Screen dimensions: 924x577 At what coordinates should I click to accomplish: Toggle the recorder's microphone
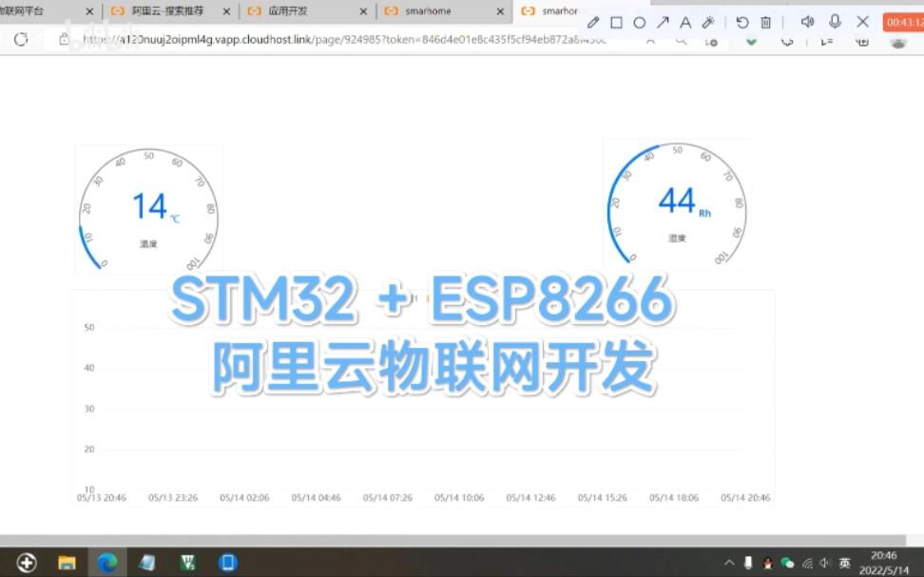[835, 22]
